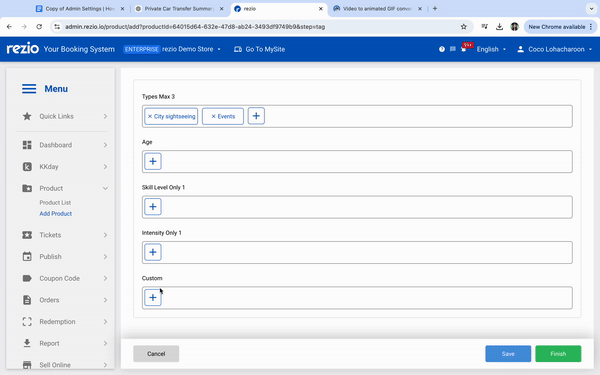The height and width of the screenshot is (375, 600).
Task: Click New Chrome available button
Action: pos(560,27)
